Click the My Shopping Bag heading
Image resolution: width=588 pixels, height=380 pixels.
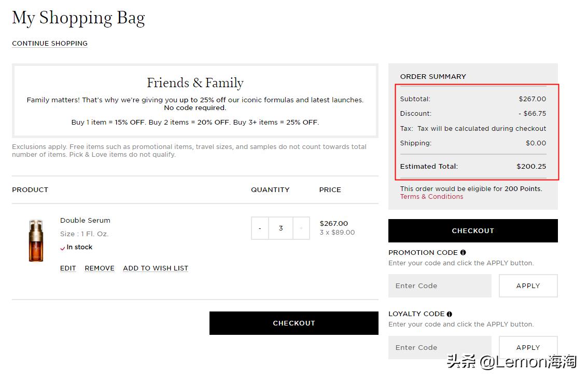[x=78, y=18]
